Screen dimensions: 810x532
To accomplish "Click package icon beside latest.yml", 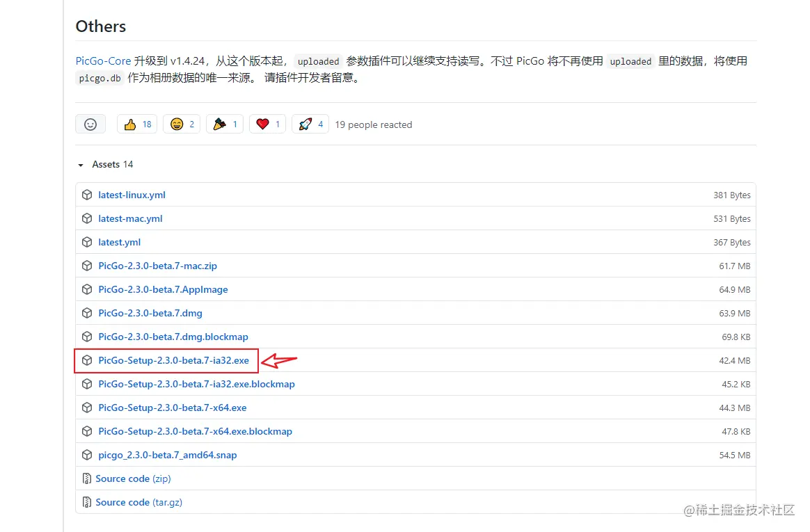I will pos(87,243).
